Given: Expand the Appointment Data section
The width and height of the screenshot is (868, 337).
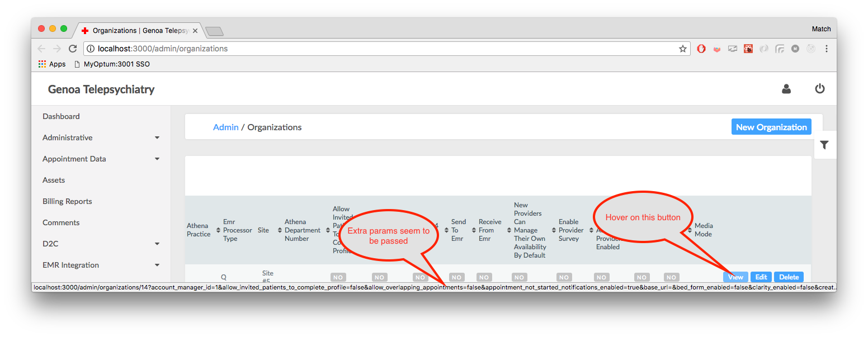Looking at the screenshot, I should tap(101, 159).
